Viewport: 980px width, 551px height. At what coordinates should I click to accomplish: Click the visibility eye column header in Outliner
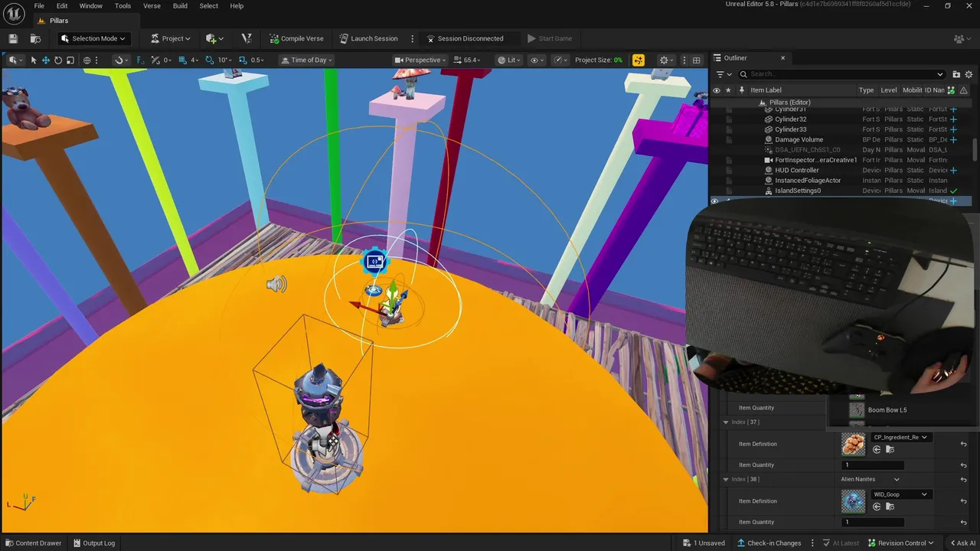(x=717, y=90)
